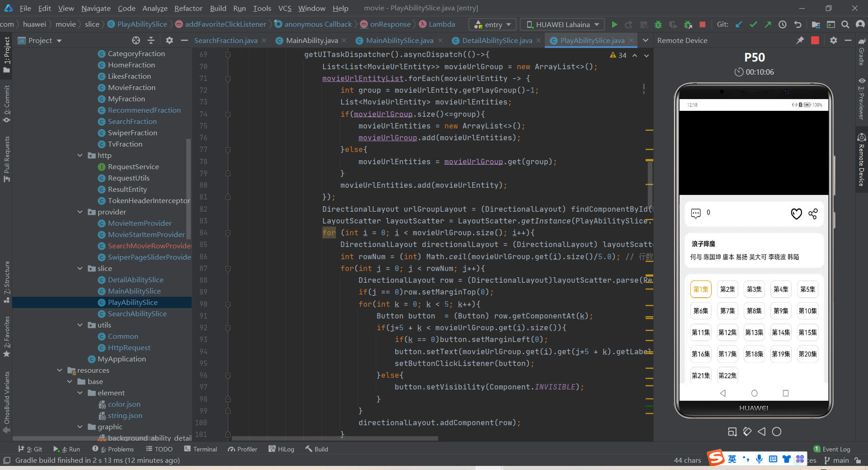Open the Analyze menu
The height and width of the screenshot is (470, 868).
pos(155,8)
